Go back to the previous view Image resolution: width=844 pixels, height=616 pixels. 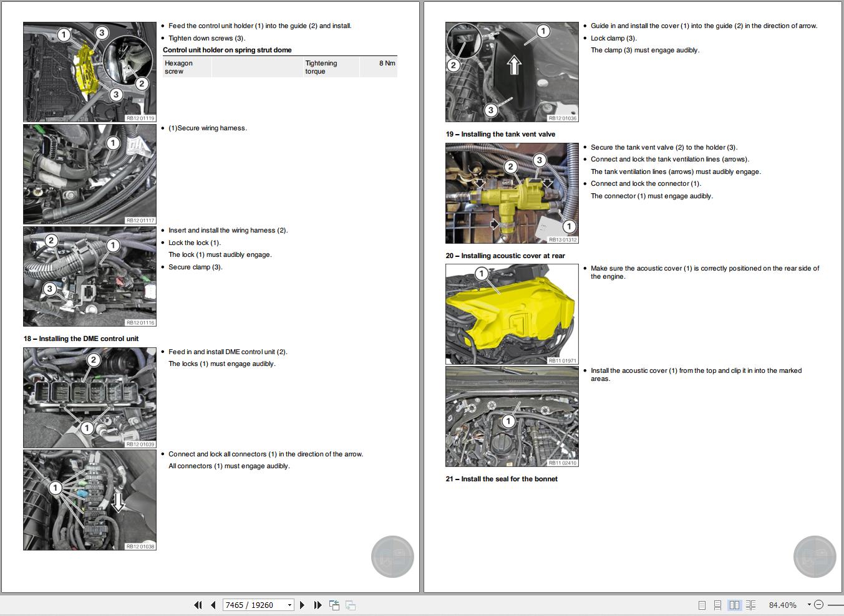click(334, 605)
